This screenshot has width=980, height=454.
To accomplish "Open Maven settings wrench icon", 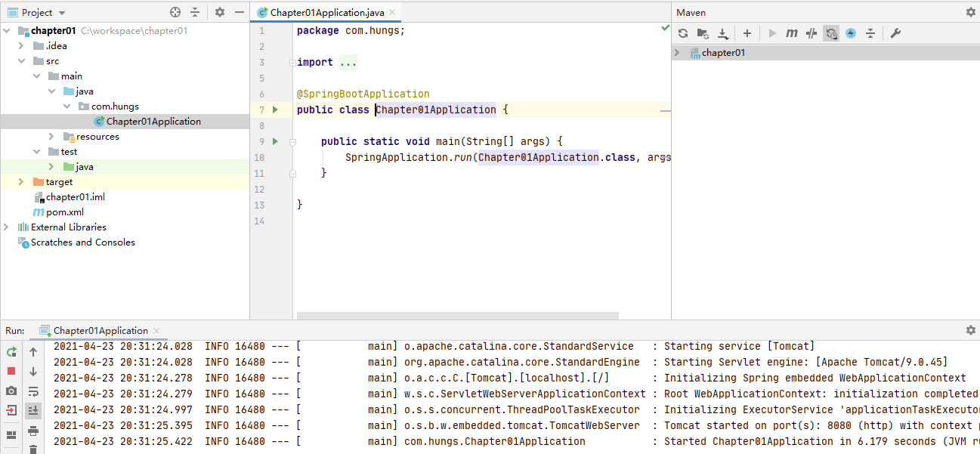I will tap(895, 33).
